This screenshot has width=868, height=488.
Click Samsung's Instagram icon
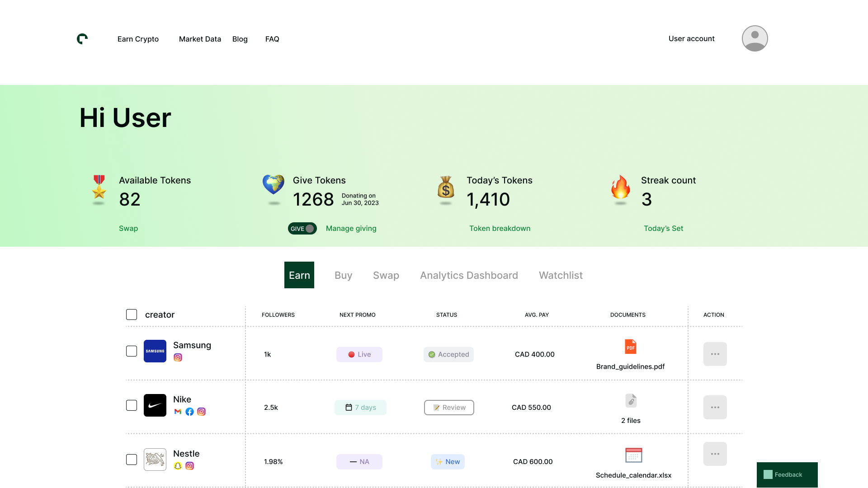pyautogui.click(x=178, y=357)
